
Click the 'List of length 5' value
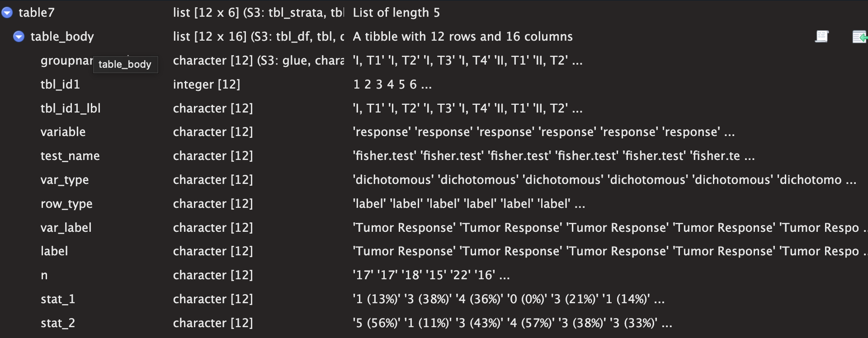pos(396,13)
